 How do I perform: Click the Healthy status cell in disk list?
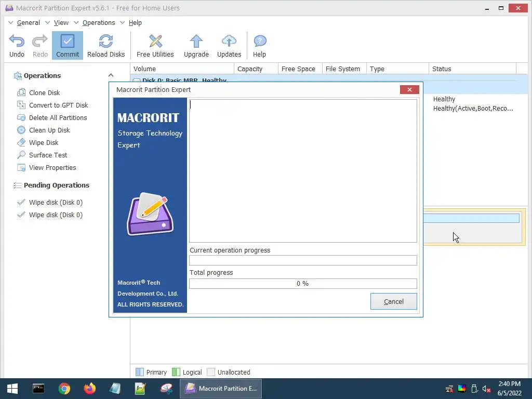click(444, 99)
